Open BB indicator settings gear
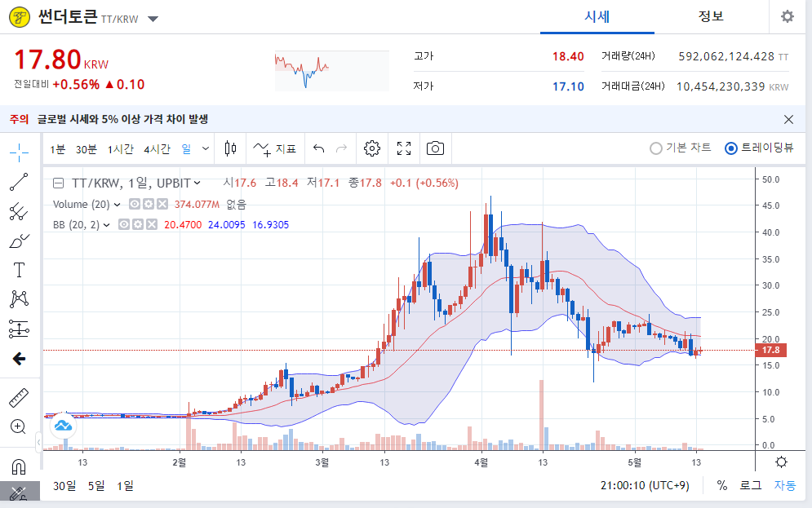Viewport: 812px width, 508px height. click(x=138, y=224)
